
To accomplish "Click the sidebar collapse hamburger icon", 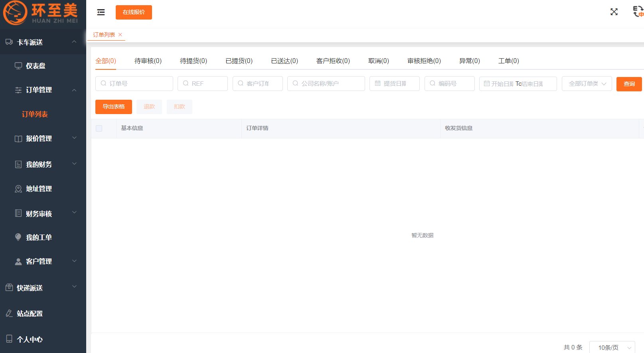I will coord(101,12).
